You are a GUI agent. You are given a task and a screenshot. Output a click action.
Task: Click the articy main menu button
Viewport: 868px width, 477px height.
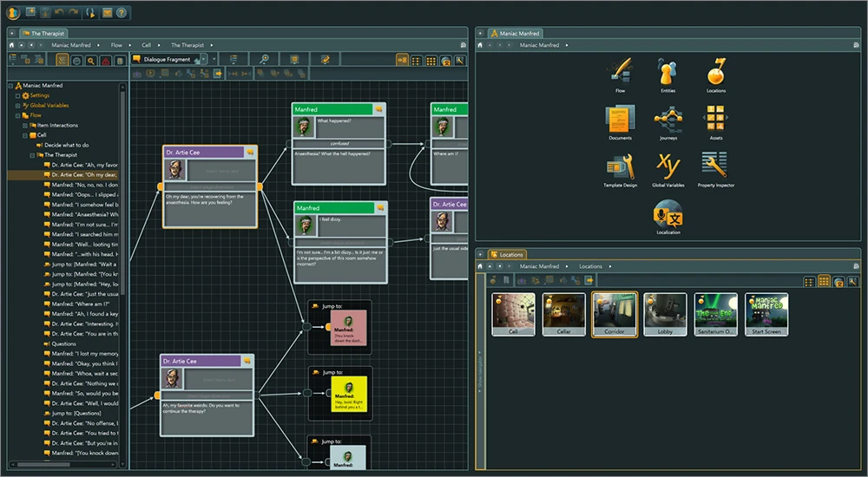[x=13, y=12]
